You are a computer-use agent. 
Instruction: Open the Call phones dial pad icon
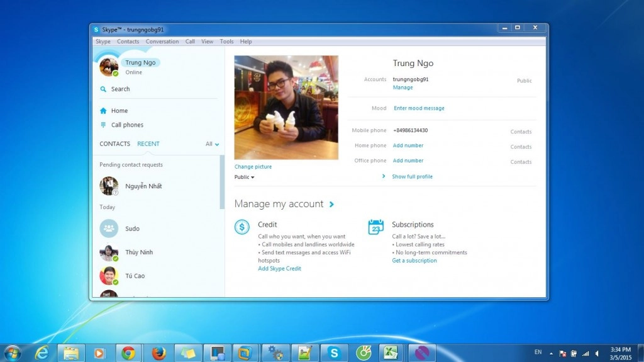click(x=103, y=125)
